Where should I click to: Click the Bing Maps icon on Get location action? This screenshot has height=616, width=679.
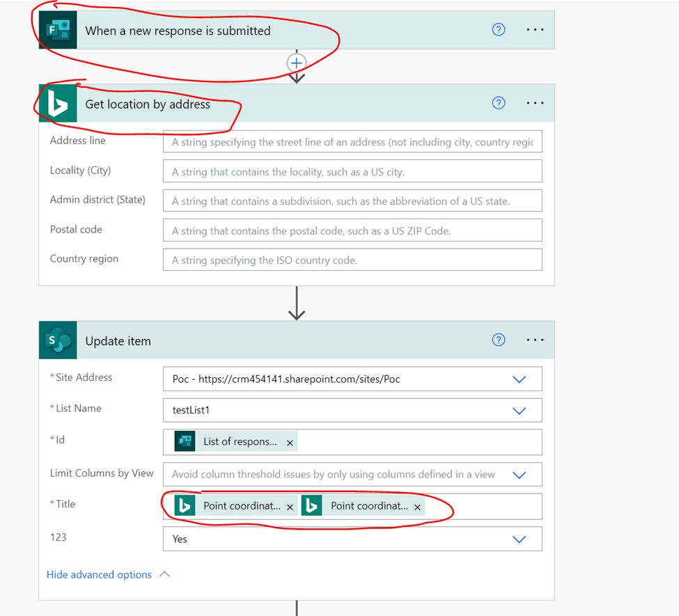[x=58, y=103]
